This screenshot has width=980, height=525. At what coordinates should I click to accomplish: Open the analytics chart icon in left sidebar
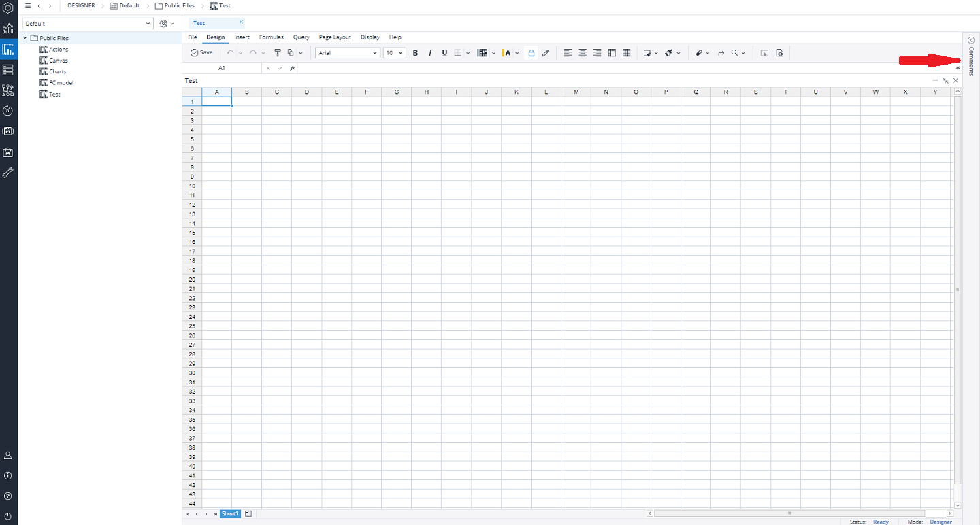8,29
